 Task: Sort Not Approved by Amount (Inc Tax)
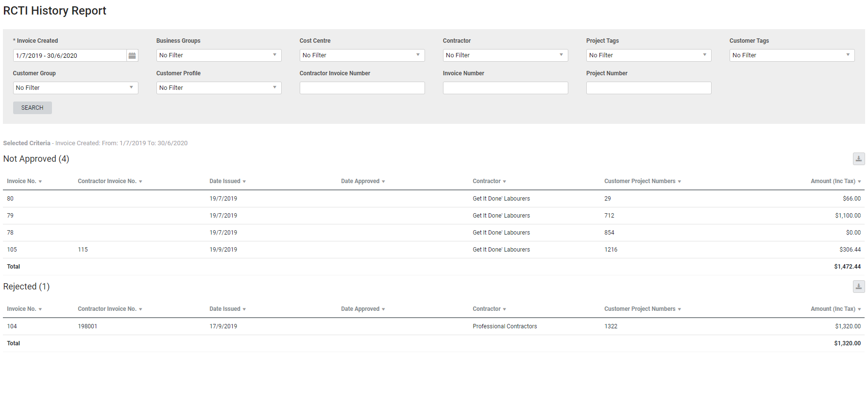835,181
